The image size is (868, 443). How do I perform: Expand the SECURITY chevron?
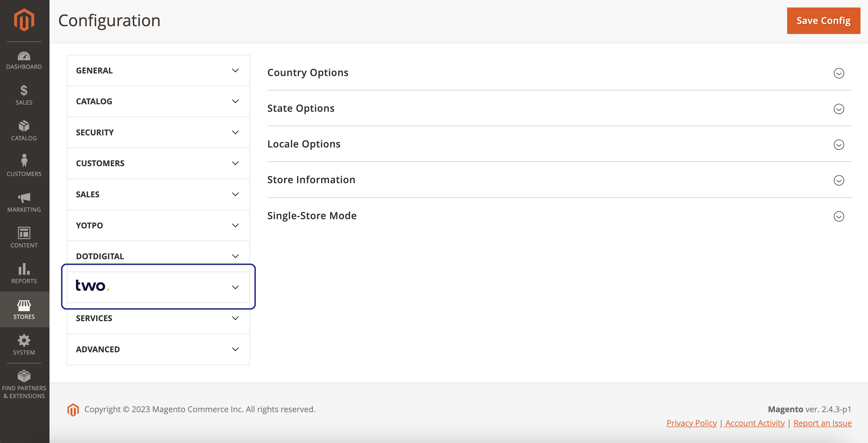235,132
